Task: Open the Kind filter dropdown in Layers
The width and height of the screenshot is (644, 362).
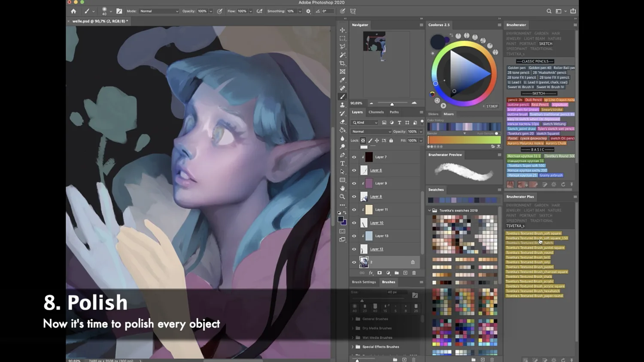Action: coord(364,122)
